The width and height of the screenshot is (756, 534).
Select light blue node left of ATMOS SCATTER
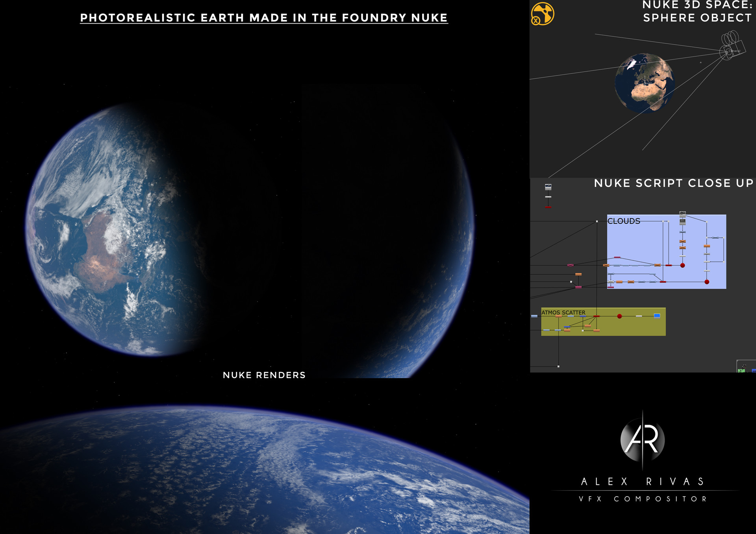coord(534,316)
